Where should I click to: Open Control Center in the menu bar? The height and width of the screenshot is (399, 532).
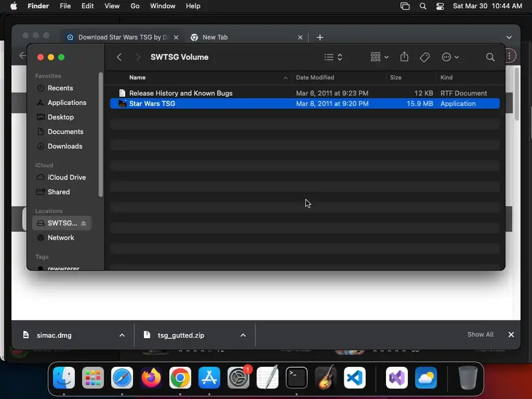pyautogui.click(x=440, y=6)
